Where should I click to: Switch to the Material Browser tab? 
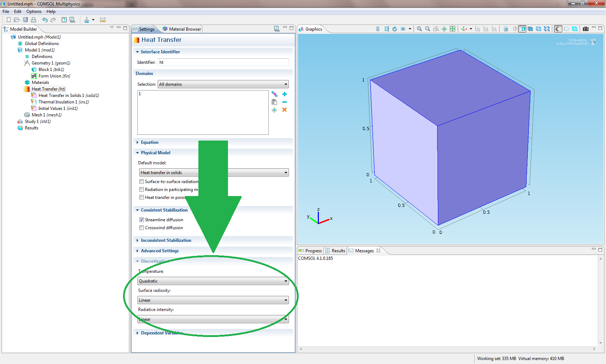181,29
